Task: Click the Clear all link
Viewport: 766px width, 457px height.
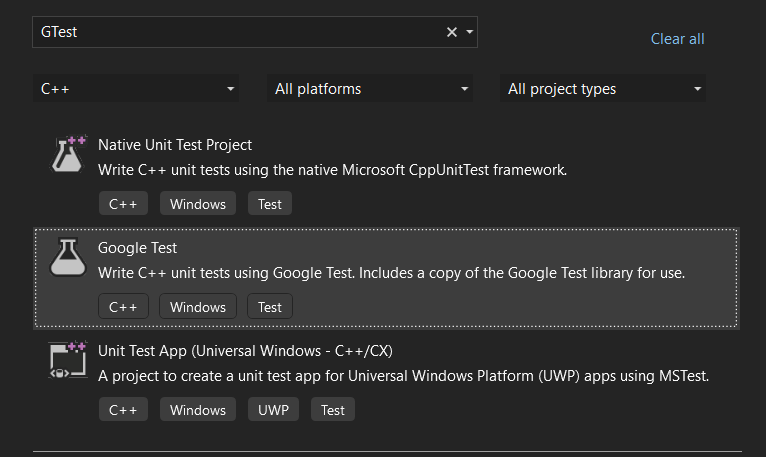Action: [678, 39]
